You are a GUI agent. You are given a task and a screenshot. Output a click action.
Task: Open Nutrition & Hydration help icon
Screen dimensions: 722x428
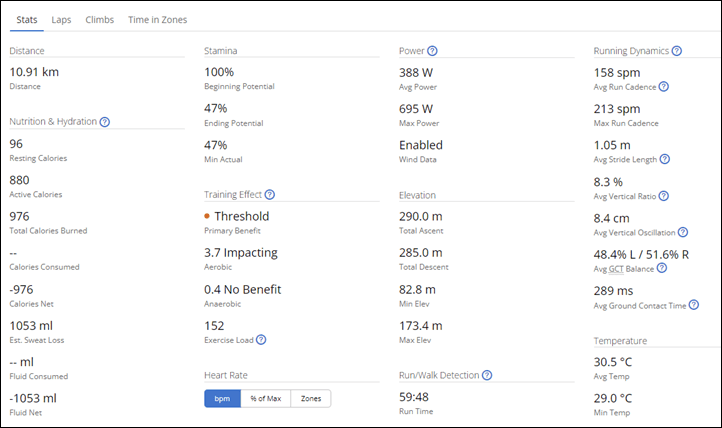[x=105, y=122]
